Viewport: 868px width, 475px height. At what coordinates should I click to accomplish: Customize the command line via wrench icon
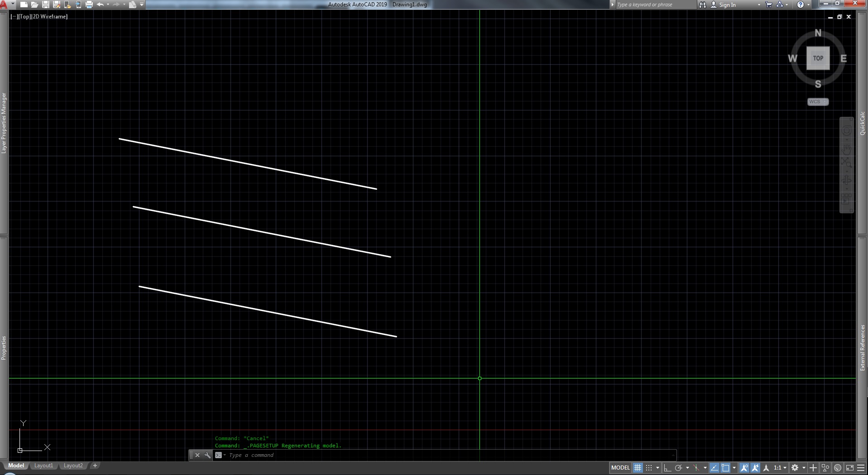[208, 455]
